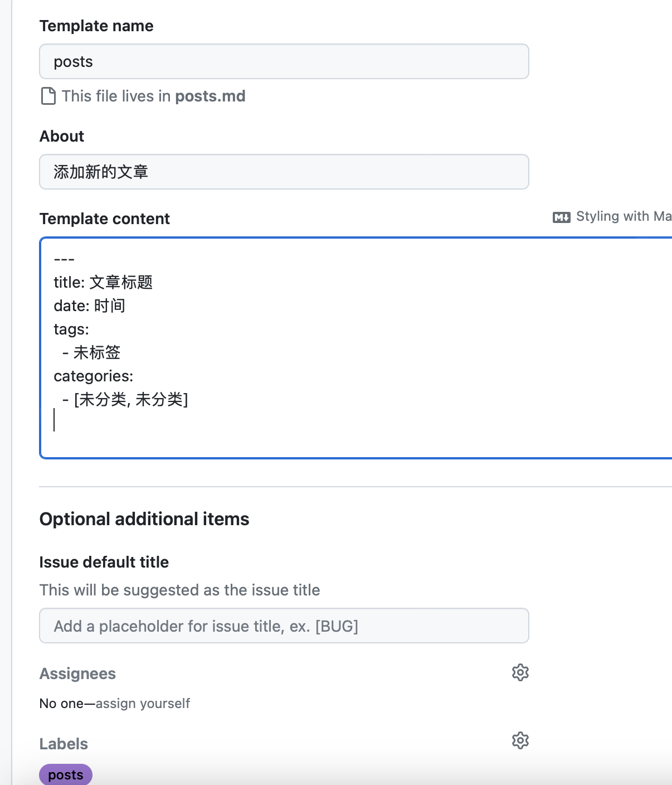This screenshot has height=785, width=672.
Task: Click the Markdown styling icon
Action: click(562, 216)
